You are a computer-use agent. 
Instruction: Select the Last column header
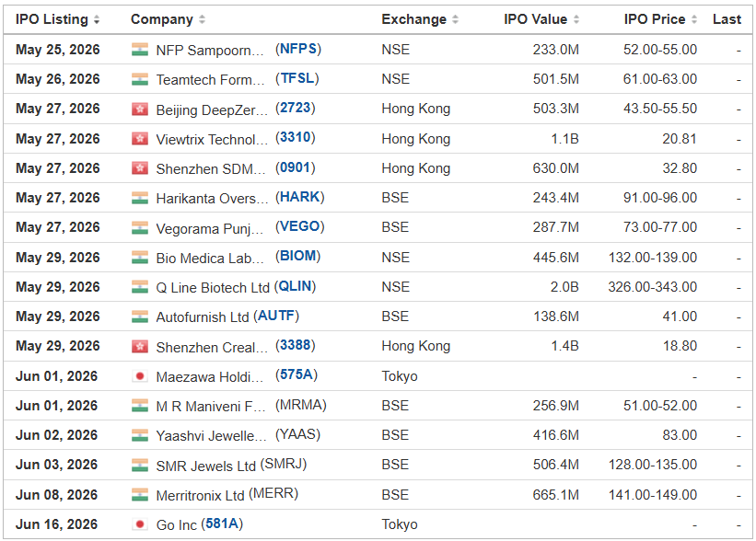pos(727,19)
